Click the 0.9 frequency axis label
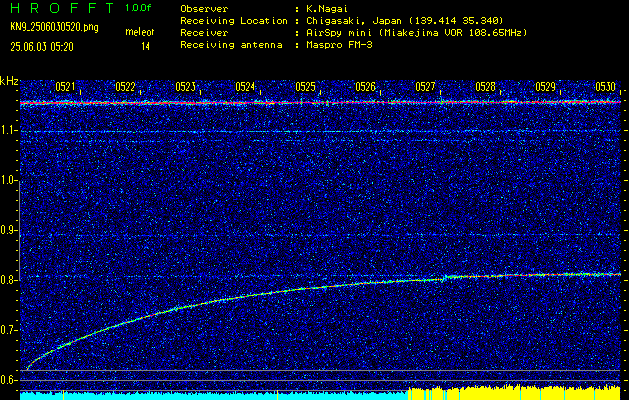The image size is (629, 400). coord(9,230)
